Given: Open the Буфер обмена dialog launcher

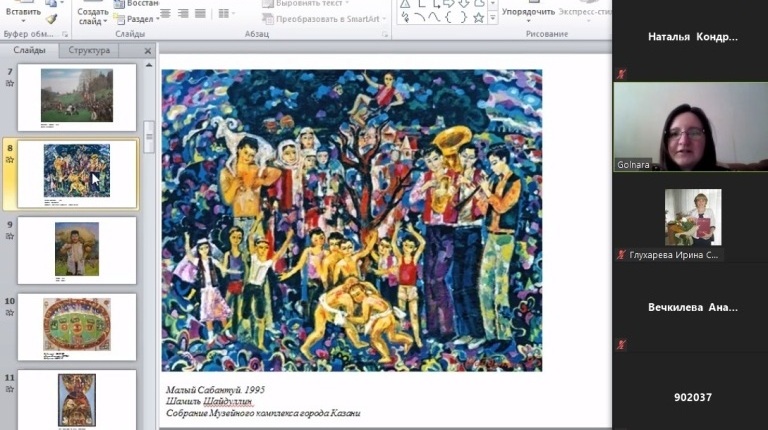Looking at the screenshot, I should [x=65, y=34].
